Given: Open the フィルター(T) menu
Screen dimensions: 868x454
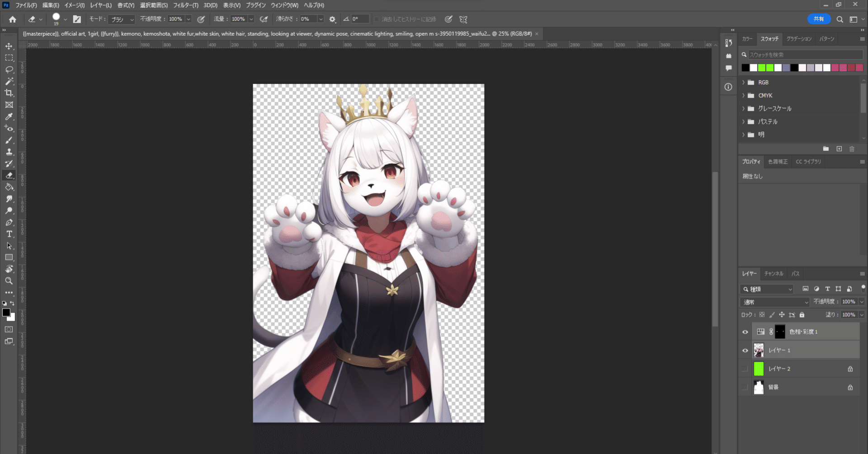Looking at the screenshot, I should (186, 5).
